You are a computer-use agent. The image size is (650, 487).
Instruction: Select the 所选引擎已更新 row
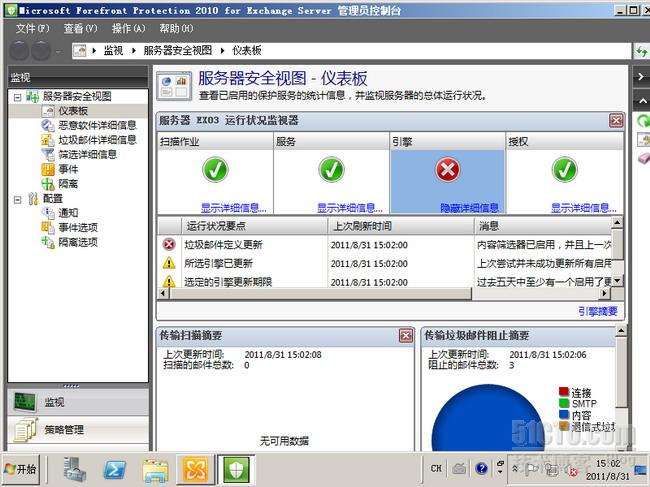coord(385,263)
